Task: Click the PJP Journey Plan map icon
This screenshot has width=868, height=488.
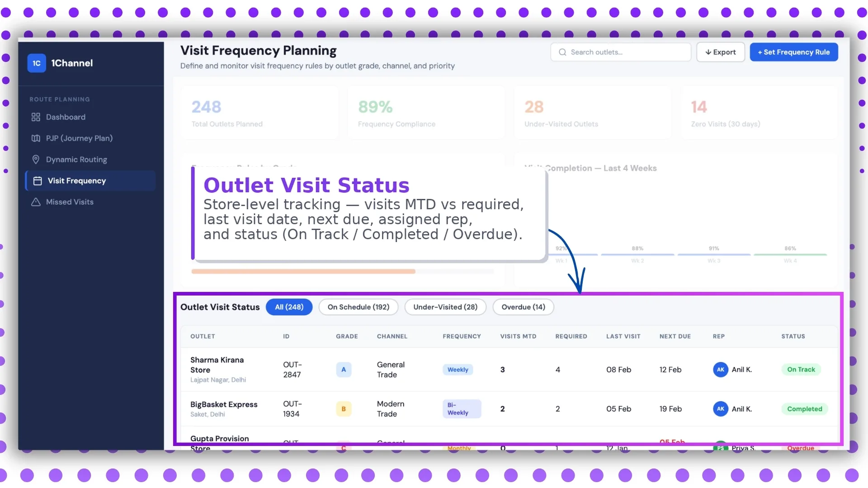Action: pyautogui.click(x=36, y=138)
